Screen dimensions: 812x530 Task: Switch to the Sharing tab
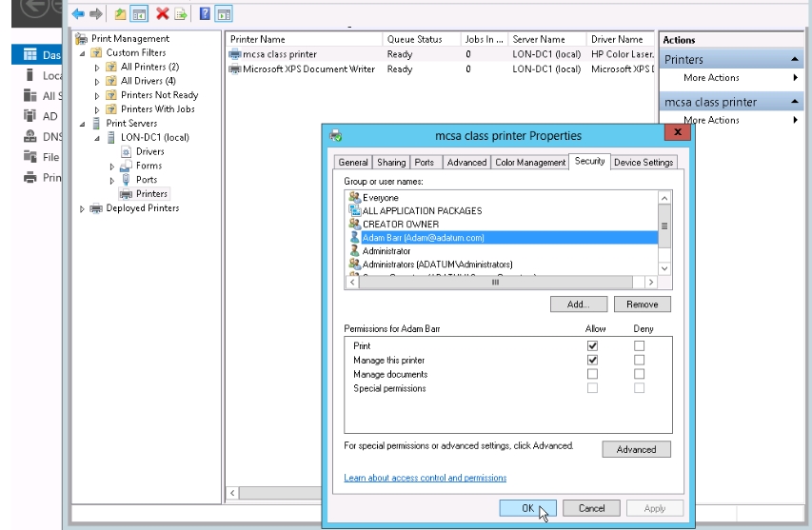pyautogui.click(x=391, y=163)
